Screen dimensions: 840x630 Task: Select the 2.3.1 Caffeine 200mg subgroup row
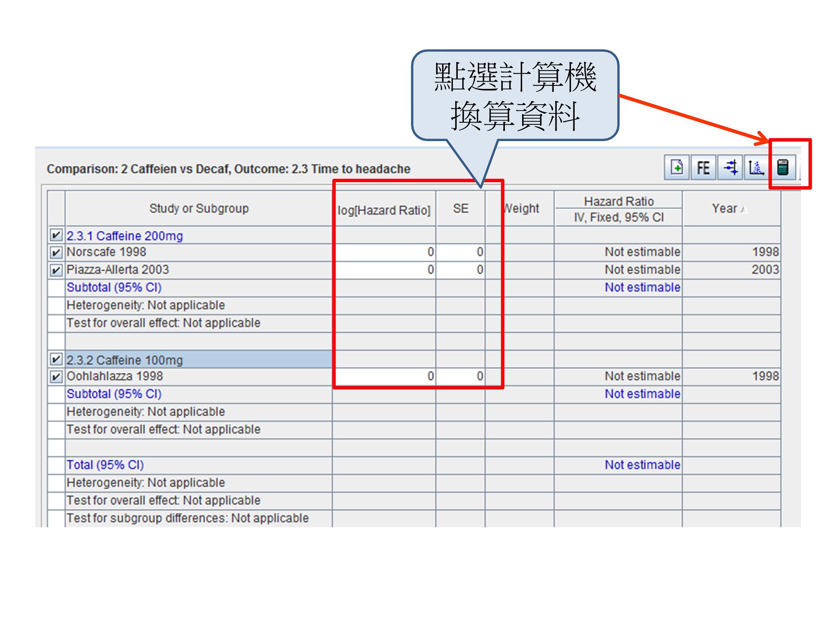[125, 236]
